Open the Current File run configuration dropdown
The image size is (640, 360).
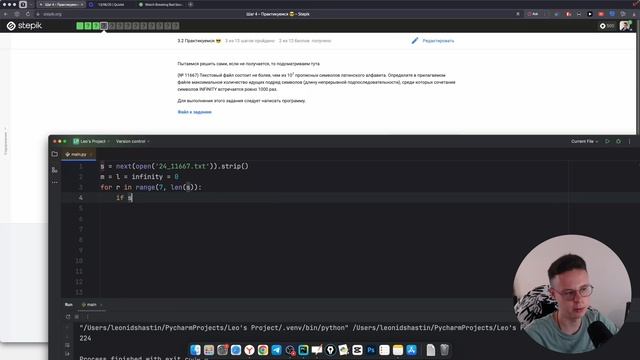coord(584,141)
